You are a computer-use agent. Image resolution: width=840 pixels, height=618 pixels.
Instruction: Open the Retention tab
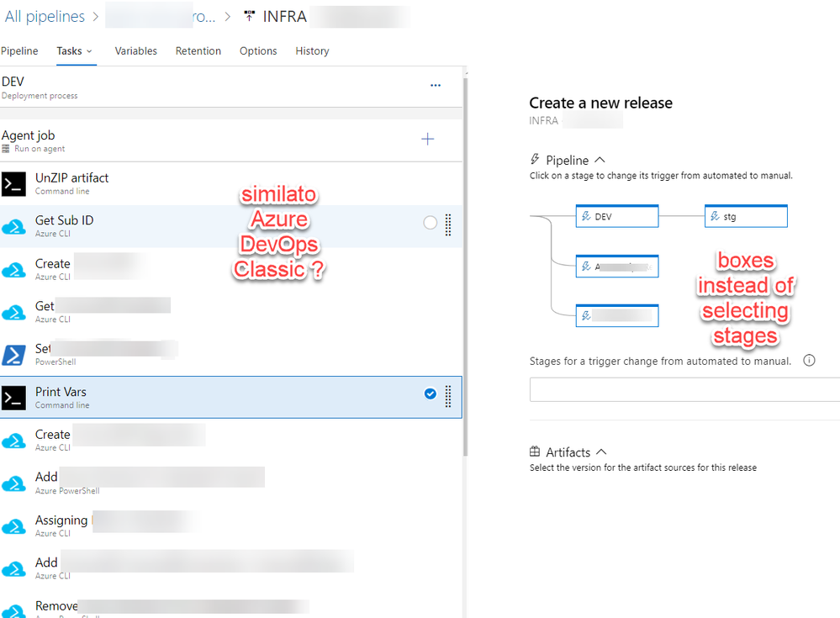[198, 51]
